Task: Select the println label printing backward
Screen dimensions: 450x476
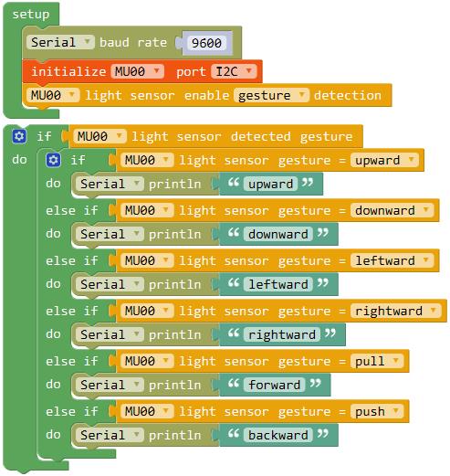Action: 175,435
